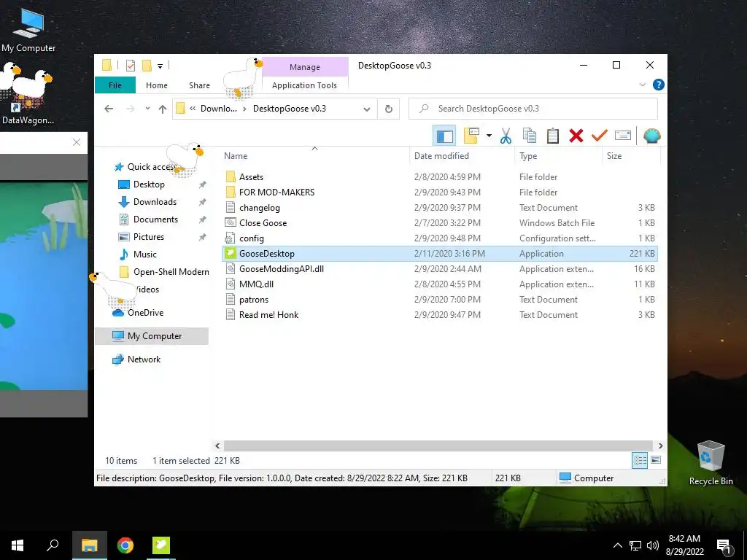Select the GooseDesktop application
Screen dimensions: 747x560
[x=440, y=253]
